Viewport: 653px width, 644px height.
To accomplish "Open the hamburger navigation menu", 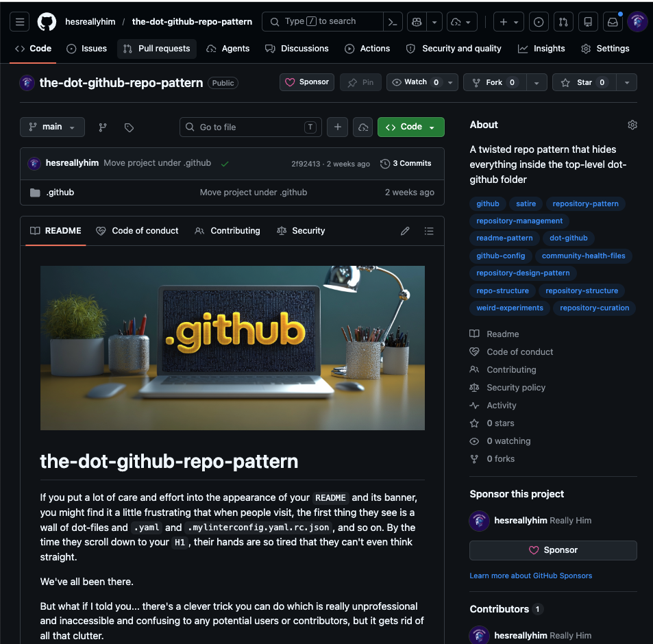I will pos(20,22).
